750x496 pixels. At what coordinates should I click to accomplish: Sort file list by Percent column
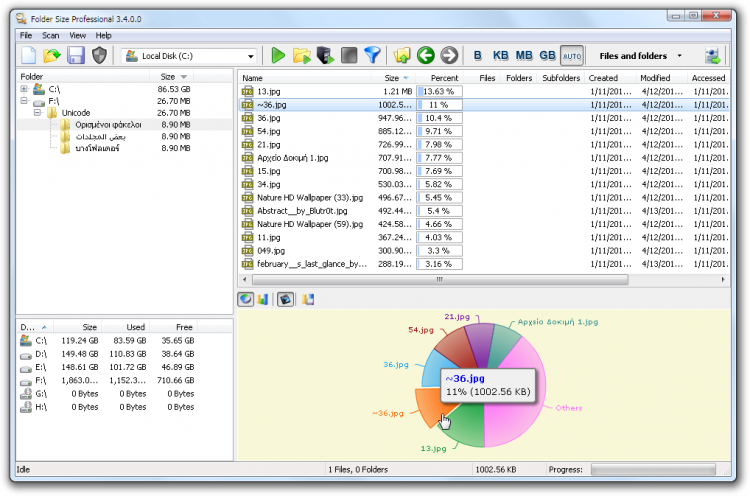(444, 78)
